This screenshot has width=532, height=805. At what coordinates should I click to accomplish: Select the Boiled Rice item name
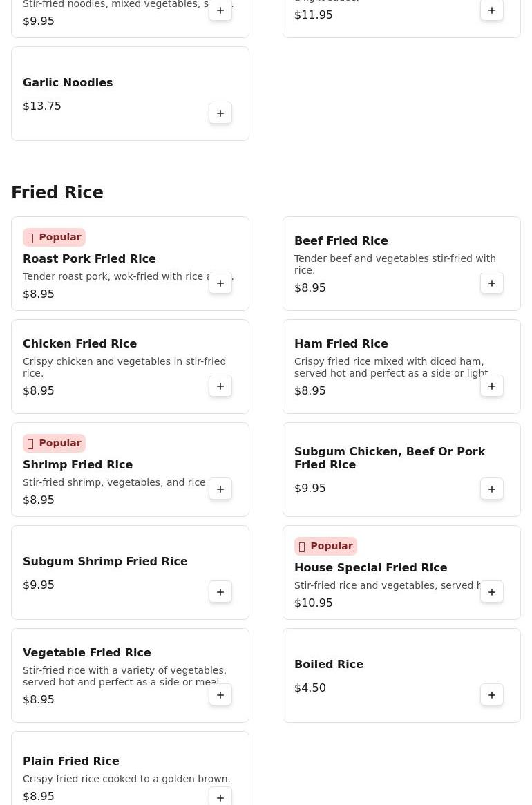coord(329,664)
